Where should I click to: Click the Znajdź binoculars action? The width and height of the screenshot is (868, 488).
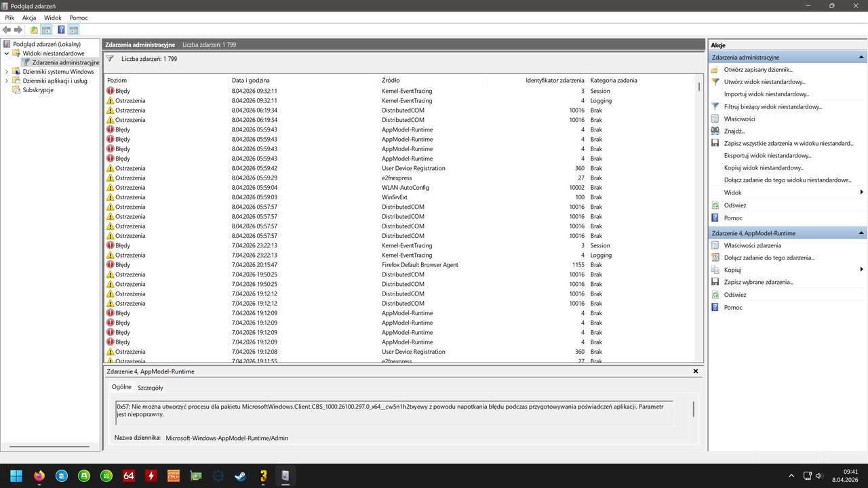point(734,131)
